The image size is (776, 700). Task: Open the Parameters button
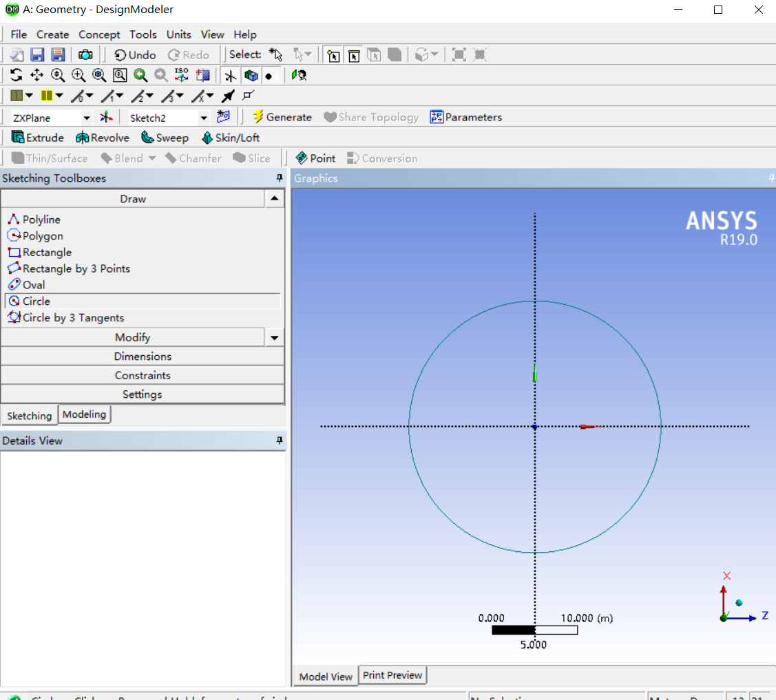465,117
